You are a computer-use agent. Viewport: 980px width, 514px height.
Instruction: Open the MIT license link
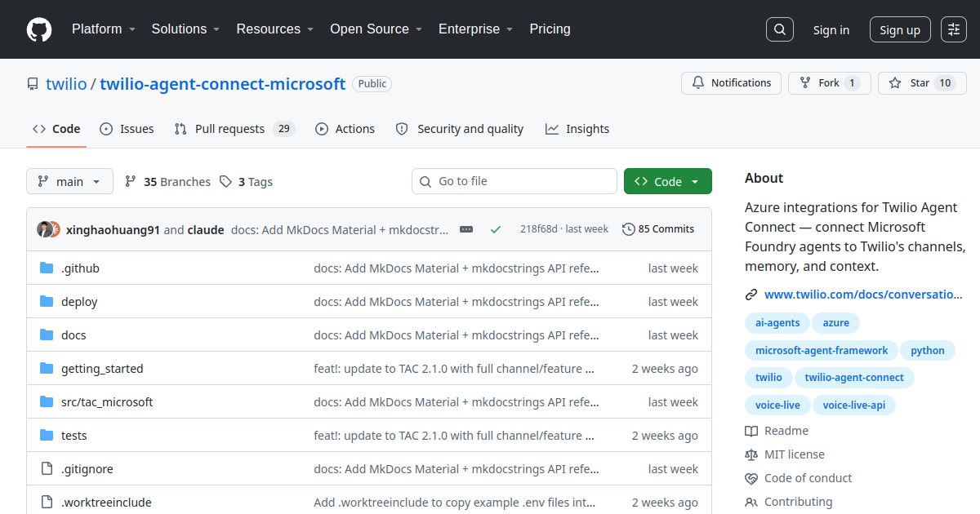785,454
